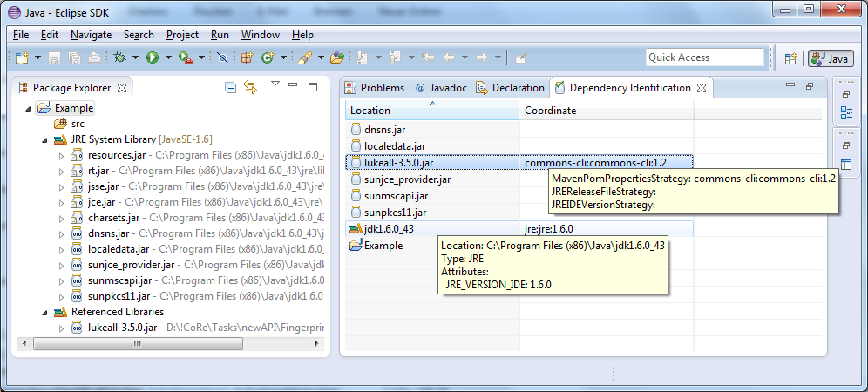868x392 pixels.
Task: Select sunmscapi.jar in Package Explorer tree
Action: (x=119, y=280)
